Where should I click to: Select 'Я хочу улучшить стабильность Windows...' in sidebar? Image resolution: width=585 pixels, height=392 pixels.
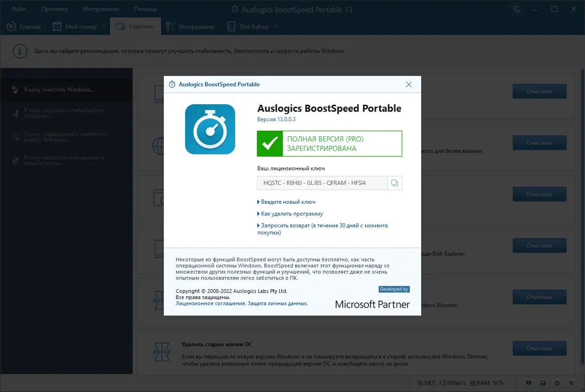(66, 113)
